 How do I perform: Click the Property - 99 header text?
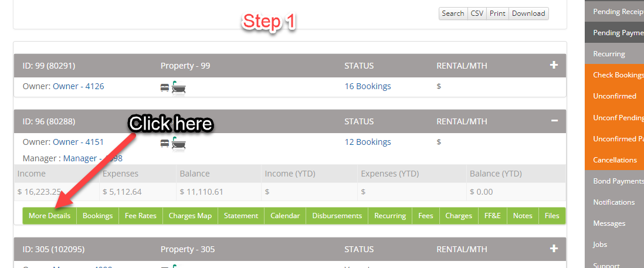[185, 66]
